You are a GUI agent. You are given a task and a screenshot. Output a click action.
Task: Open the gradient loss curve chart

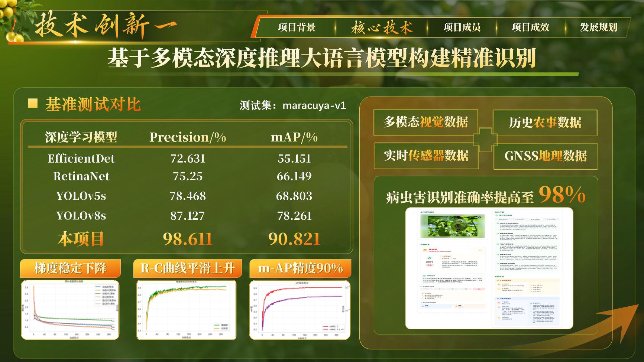(70, 310)
